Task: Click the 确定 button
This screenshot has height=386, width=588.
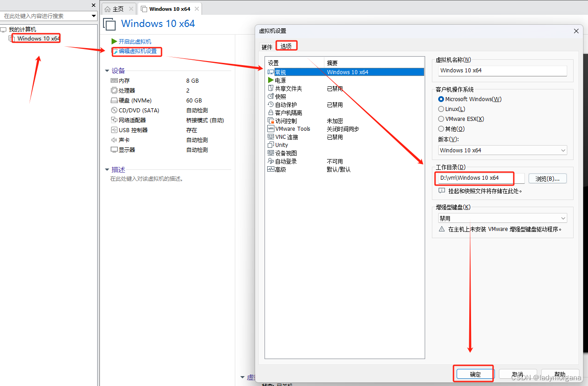Action: pyautogui.click(x=475, y=374)
